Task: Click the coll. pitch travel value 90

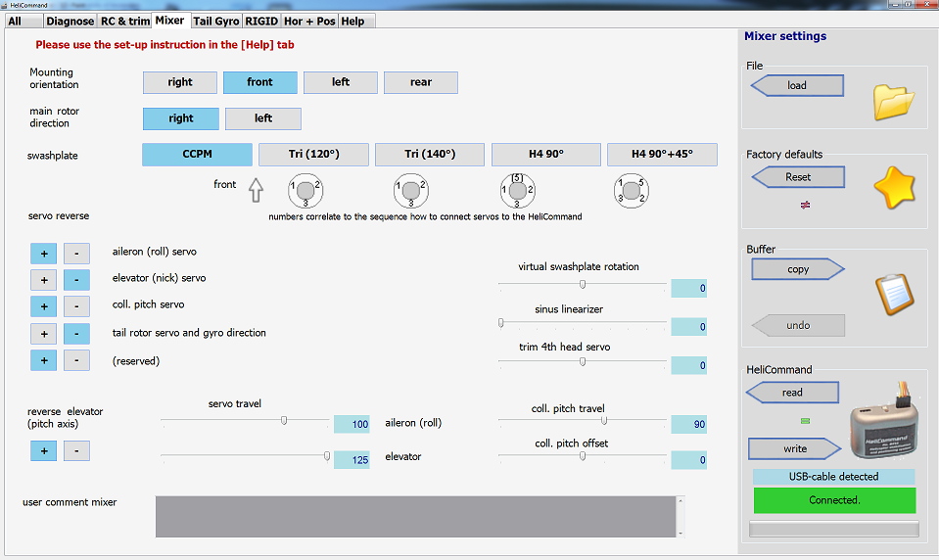Action: pos(688,424)
